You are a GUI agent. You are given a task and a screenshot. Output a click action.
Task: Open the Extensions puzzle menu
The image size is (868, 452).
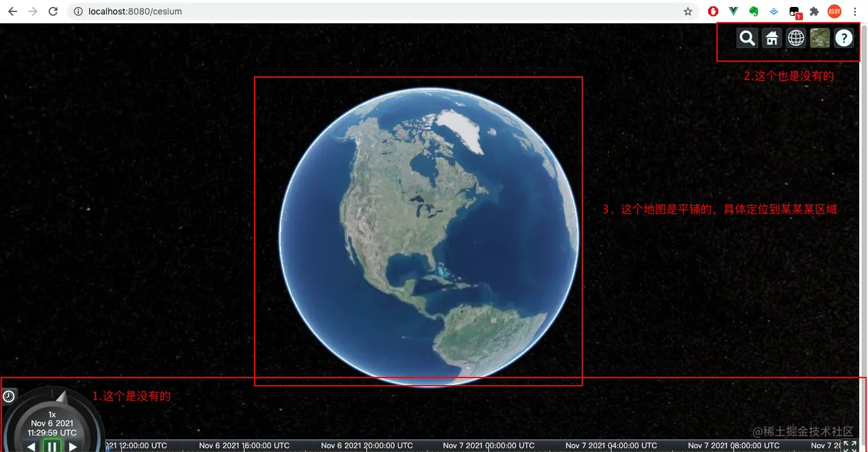pos(814,11)
